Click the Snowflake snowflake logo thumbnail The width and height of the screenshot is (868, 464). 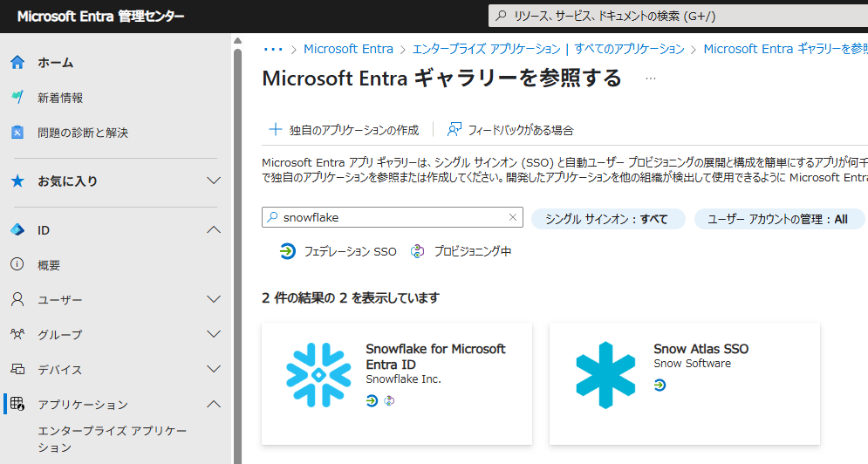(x=318, y=375)
